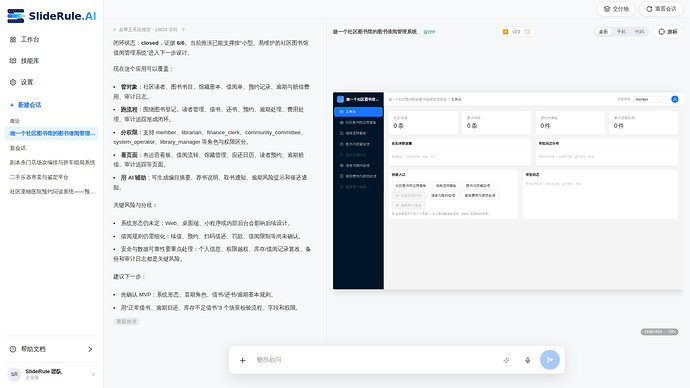Viewport: 690px width, 388px height.
Task: Open conversation 剧本杀门店场次编排与拼车组局系统
Action: 52,162
